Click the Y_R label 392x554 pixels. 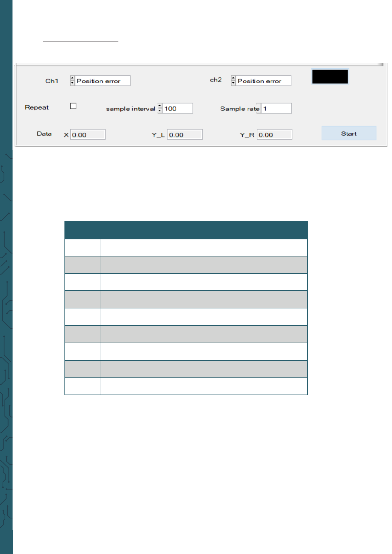(247, 135)
